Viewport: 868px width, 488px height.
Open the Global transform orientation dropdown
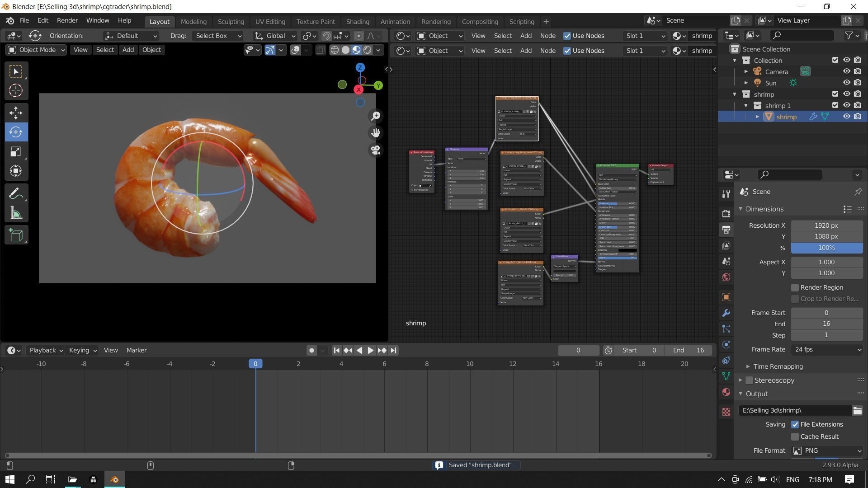point(275,36)
